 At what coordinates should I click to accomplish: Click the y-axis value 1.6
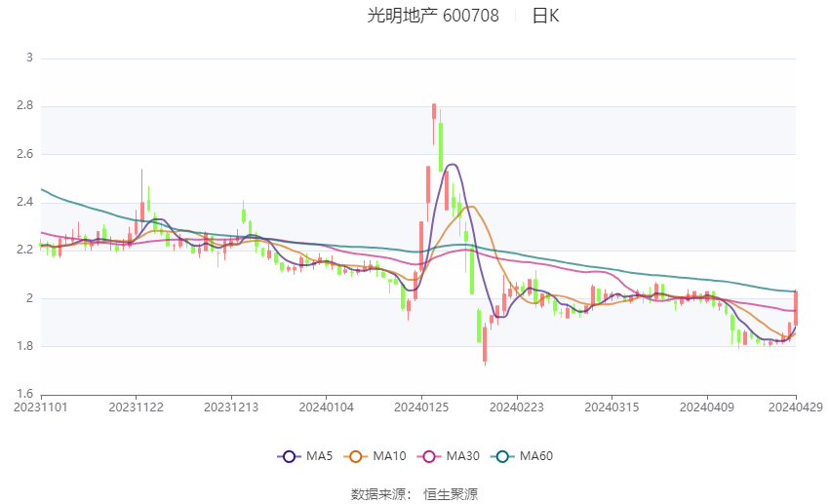(24, 394)
